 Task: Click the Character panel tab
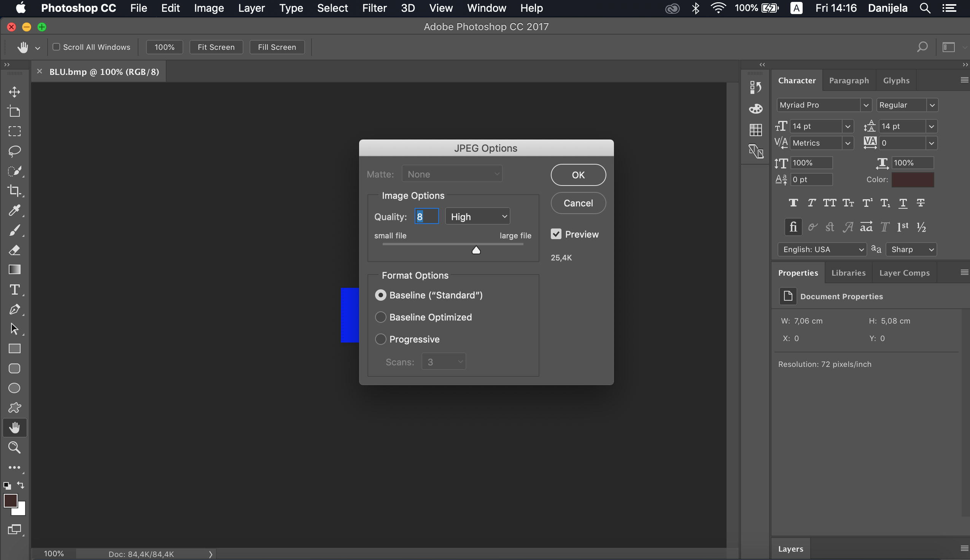click(x=797, y=80)
